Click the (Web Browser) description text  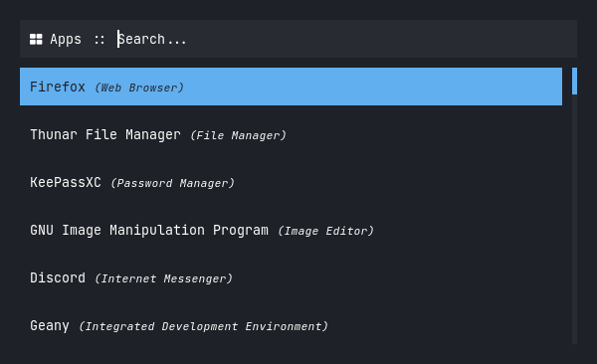point(139,88)
